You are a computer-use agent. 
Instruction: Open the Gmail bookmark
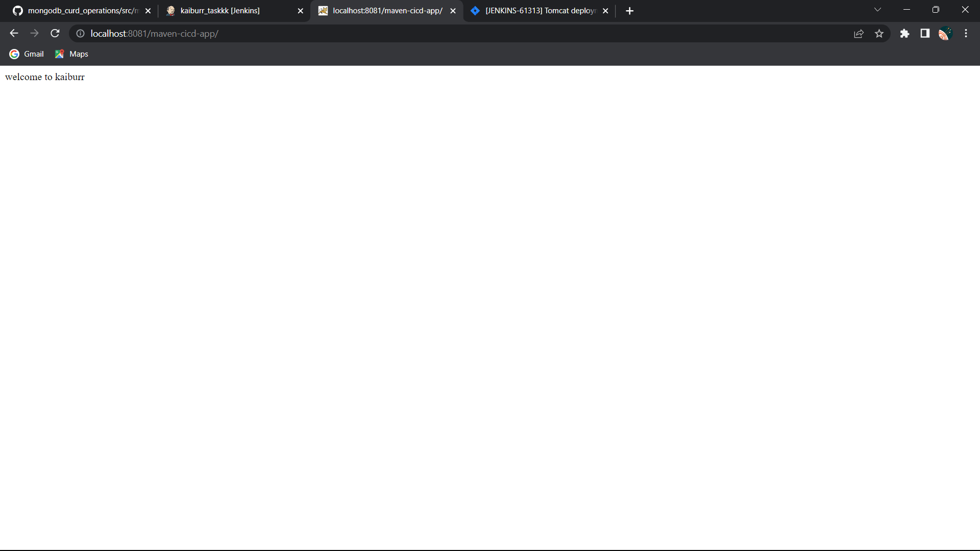(x=27, y=54)
